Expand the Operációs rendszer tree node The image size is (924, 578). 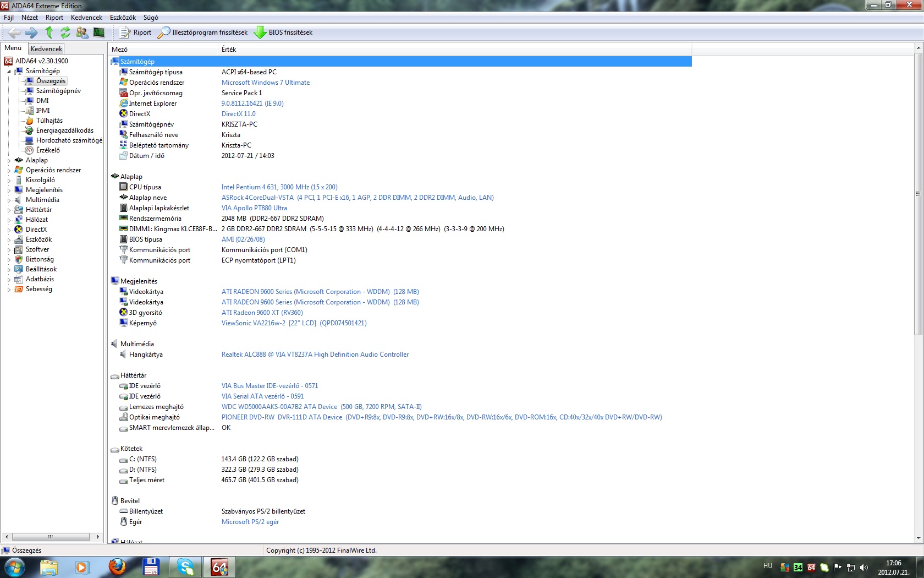click(9, 171)
